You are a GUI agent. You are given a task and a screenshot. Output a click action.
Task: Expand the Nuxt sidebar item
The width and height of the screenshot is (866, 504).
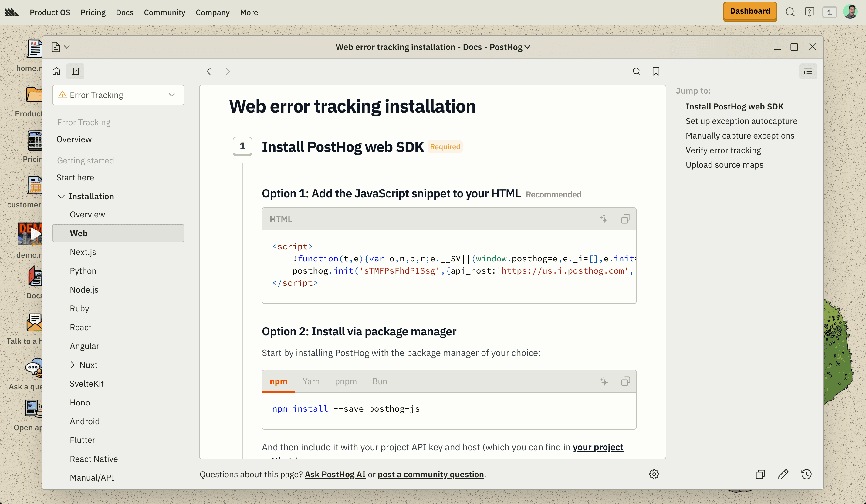[x=73, y=365]
